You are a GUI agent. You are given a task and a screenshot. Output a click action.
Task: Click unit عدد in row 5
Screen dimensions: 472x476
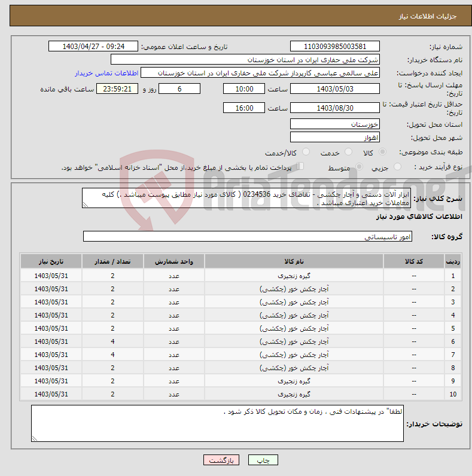pyautogui.click(x=174, y=329)
